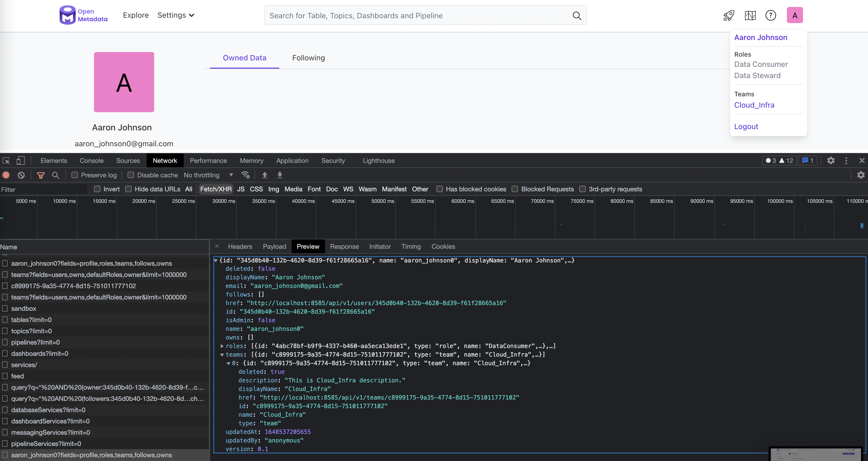Click the help question mark icon
This screenshot has height=461, width=868.
771,16
